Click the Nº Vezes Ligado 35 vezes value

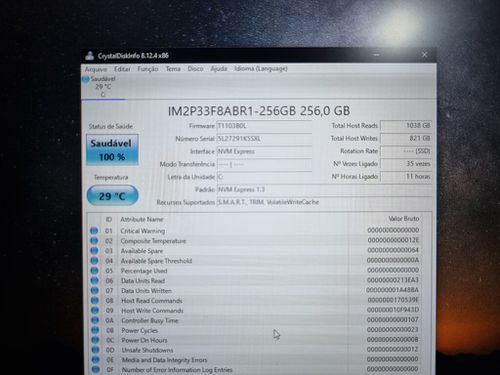pyautogui.click(x=406, y=164)
